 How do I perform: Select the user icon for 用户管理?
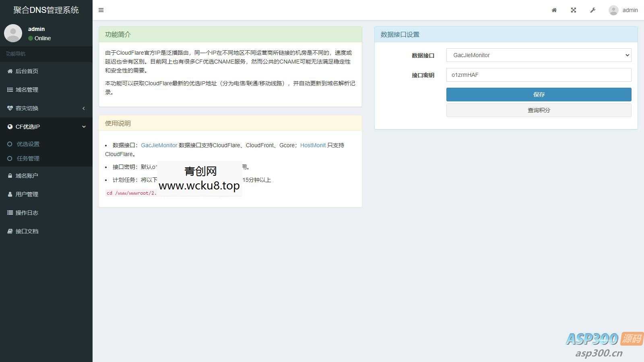click(x=10, y=194)
